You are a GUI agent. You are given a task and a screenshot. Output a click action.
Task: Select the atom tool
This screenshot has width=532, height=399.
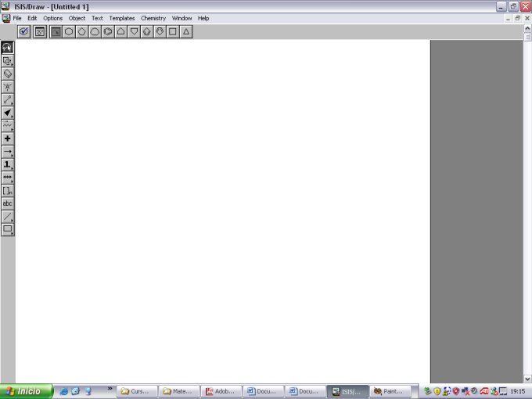click(8, 87)
